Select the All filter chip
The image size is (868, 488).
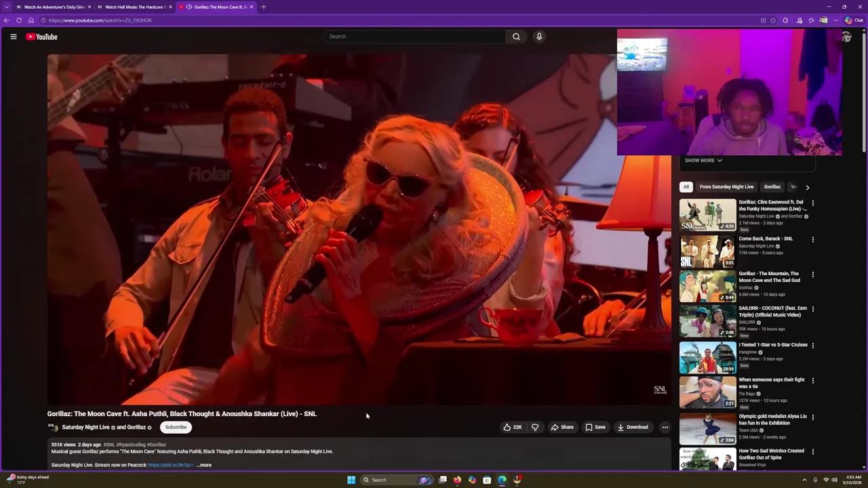686,187
